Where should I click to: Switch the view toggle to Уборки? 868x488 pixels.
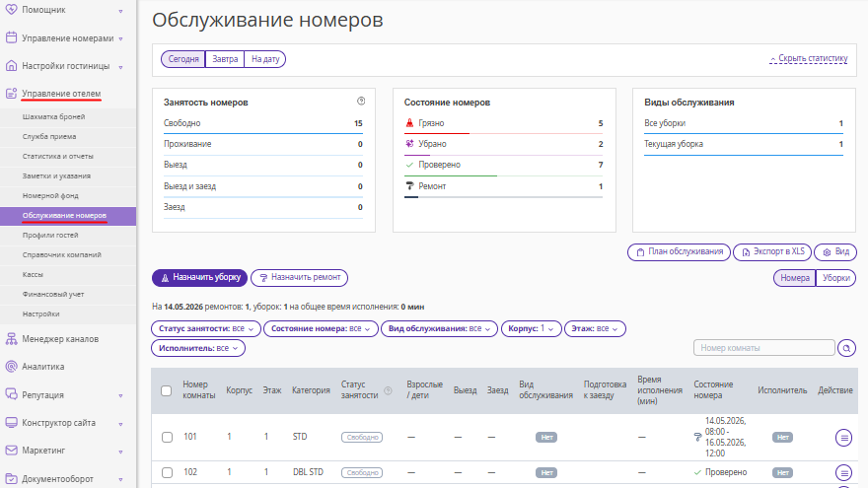(x=835, y=278)
